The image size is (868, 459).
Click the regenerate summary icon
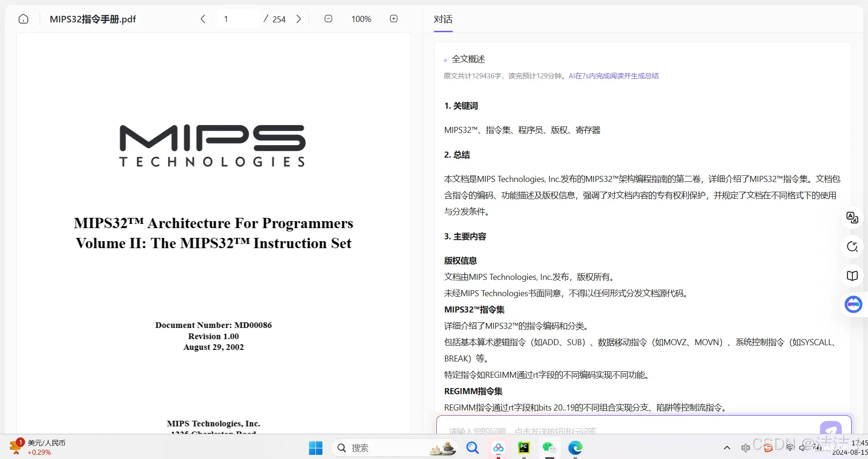pyautogui.click(x=852, y=246)
